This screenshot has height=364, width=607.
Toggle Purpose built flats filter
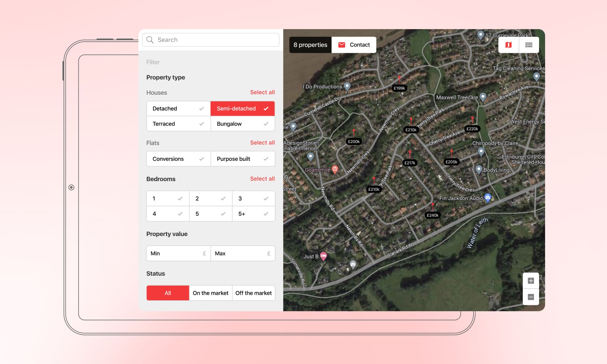242,159
